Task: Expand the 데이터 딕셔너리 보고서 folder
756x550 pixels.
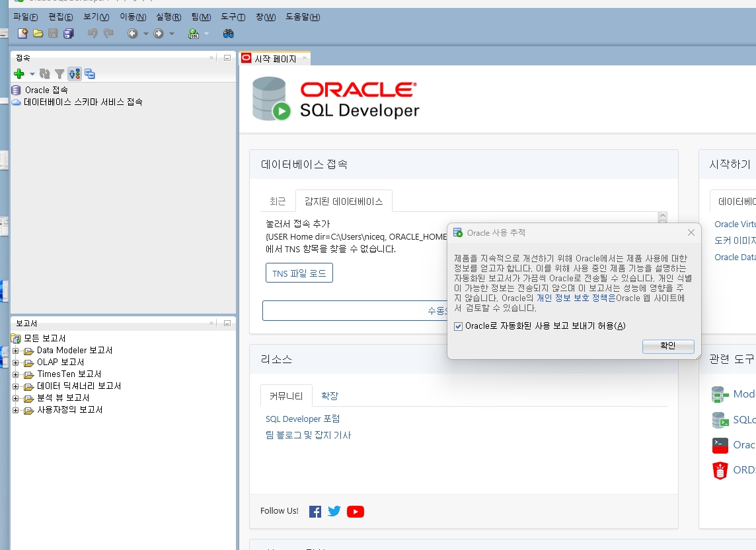Action: 15,386
